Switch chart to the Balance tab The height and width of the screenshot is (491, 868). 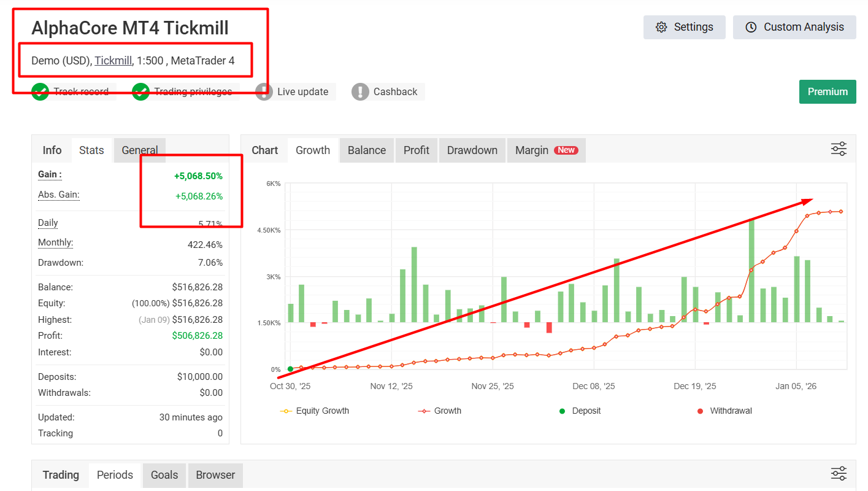tap(367, 150)
